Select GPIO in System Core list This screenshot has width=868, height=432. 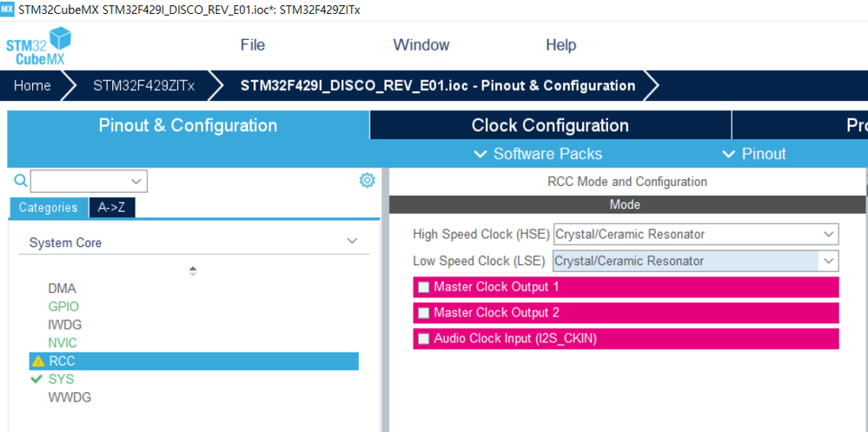(63, 306)
